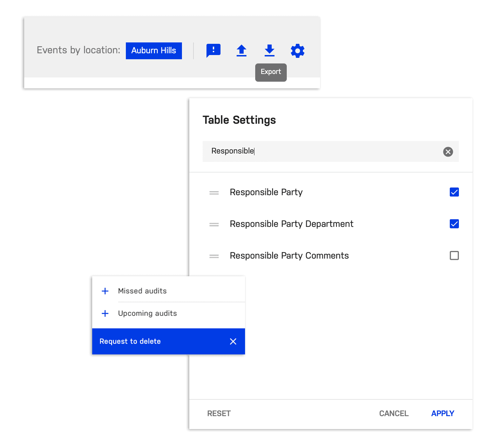Click the Table Settings search field
This screenshot has height=448, width=495.
click(x=323, y=151)
